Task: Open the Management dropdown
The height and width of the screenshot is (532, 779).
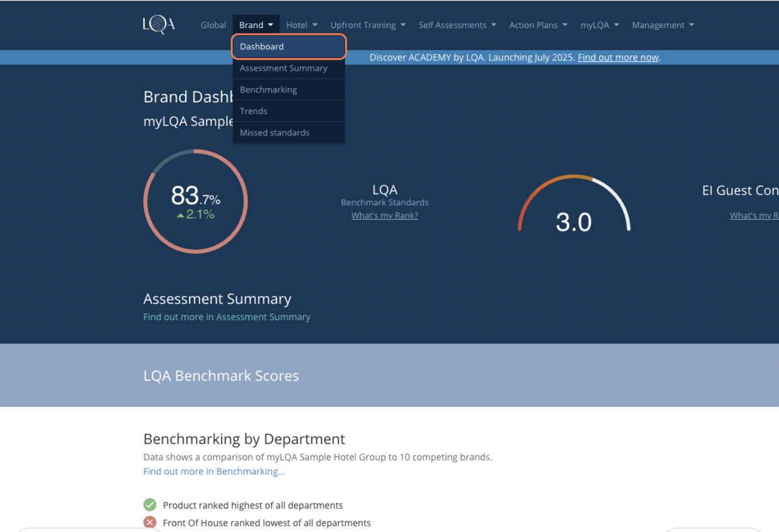Action: (x=662, y=25)
